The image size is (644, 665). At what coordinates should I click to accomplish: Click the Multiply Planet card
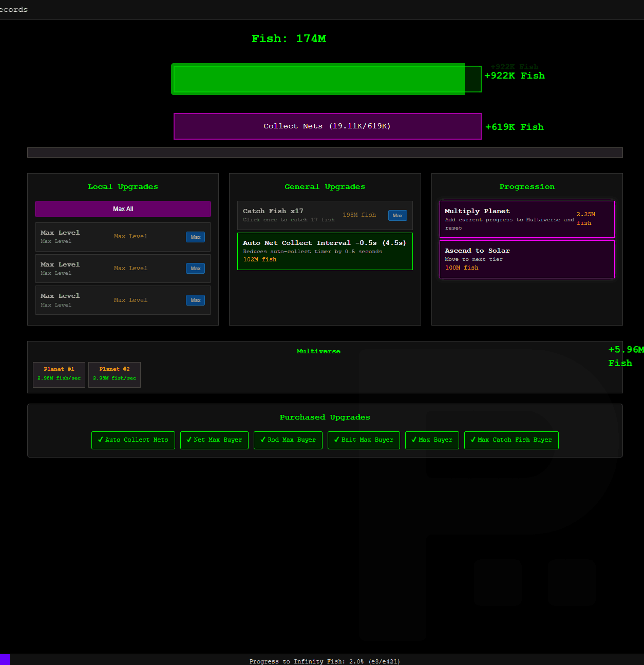click(x=527, y=219)
